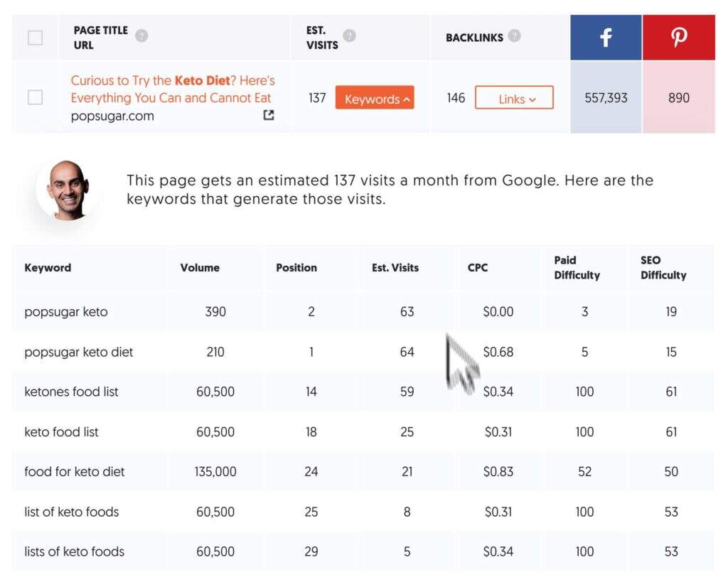The width and height of the screenshot is (728, 582).
Task: Click the Volume column header
Action: pos(200,268)
